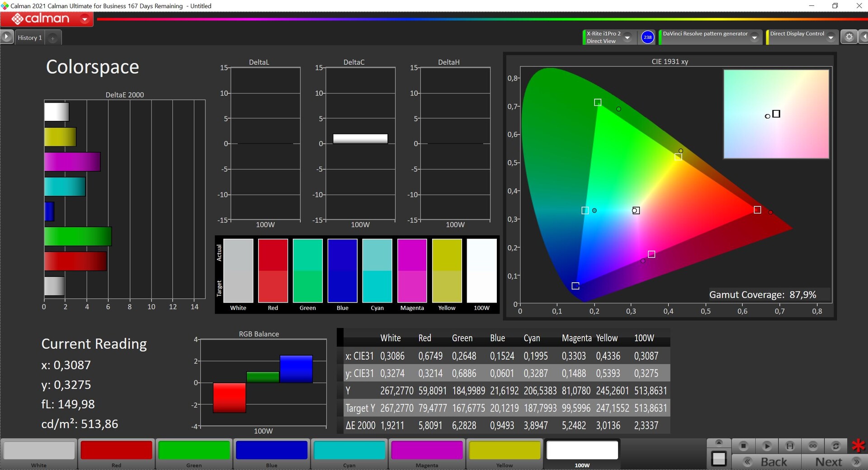Click the stop measurement button
868x470 pixels.
(x=743, y=446)
